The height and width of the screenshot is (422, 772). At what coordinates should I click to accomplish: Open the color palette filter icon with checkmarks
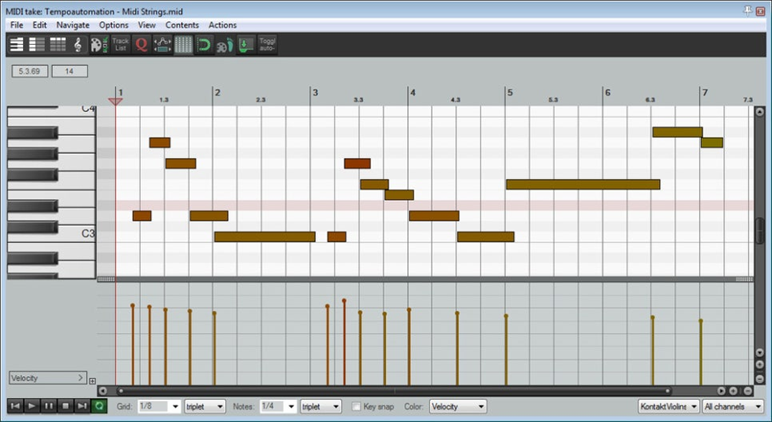click(x=98, y=45)
